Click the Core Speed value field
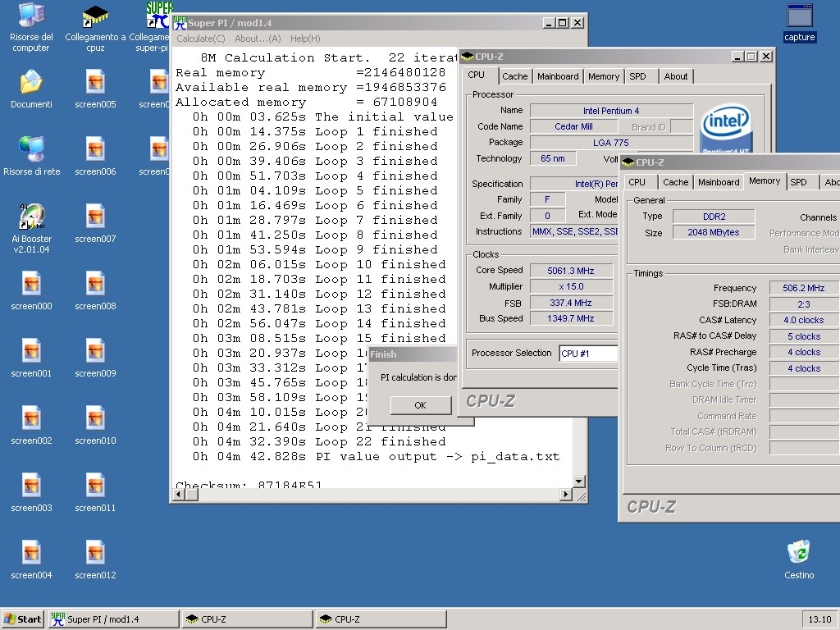The width and height of the screenshot is (840, 630). (x=571, y=271)
